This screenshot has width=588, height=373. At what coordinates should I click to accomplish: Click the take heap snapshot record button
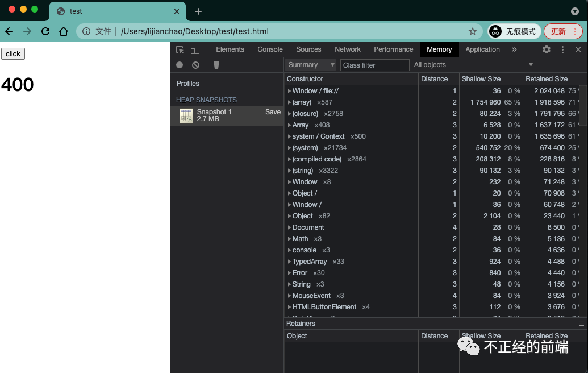[180, 65]
